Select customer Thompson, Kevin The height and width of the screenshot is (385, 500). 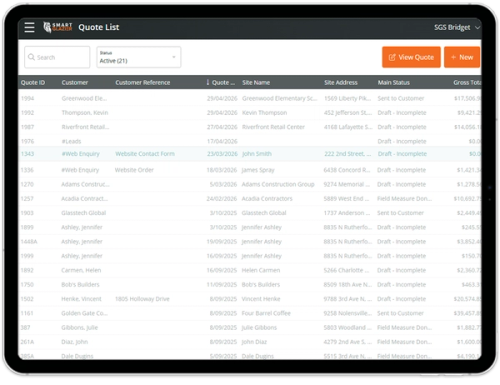[85, 113]
